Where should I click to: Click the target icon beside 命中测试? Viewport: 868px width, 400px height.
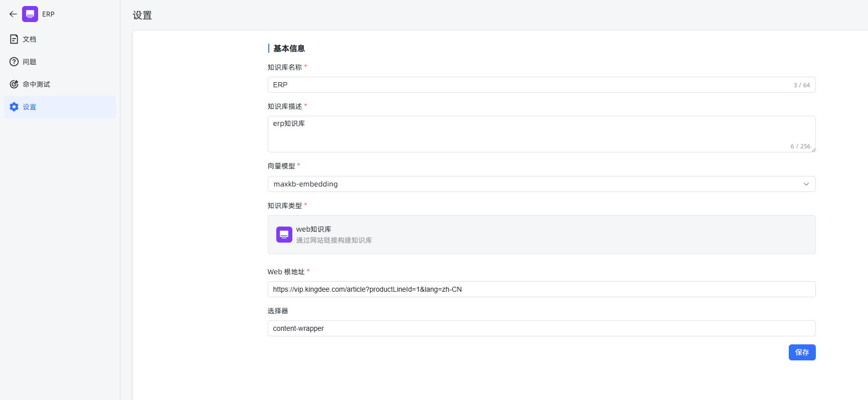14,84
